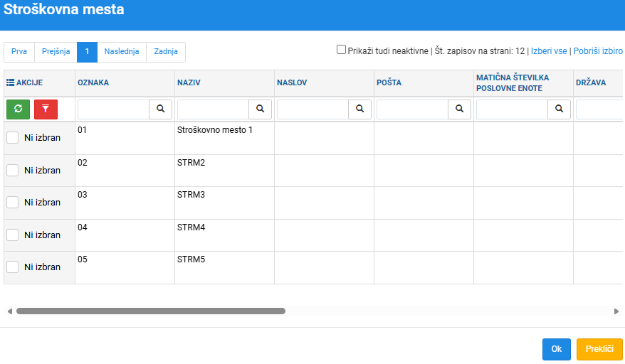This screenshot has height=364, width=625.
Task: Click the STRM4 name cell
Action: pyautogui.click(x=224, y=235)
